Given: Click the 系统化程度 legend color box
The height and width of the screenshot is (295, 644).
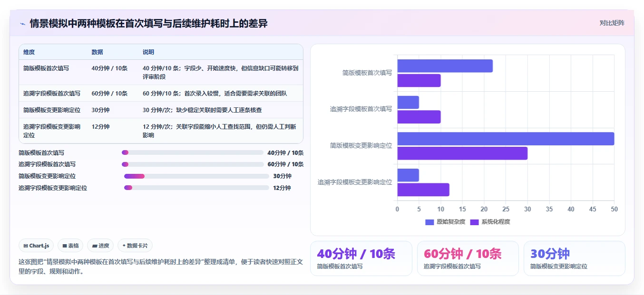Looking at the screenshot, I should pyautogui.click(x=474, y=222).
